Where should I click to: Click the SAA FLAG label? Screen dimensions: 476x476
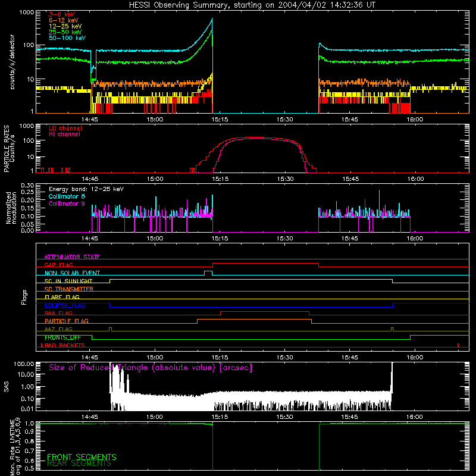point(58,313)
